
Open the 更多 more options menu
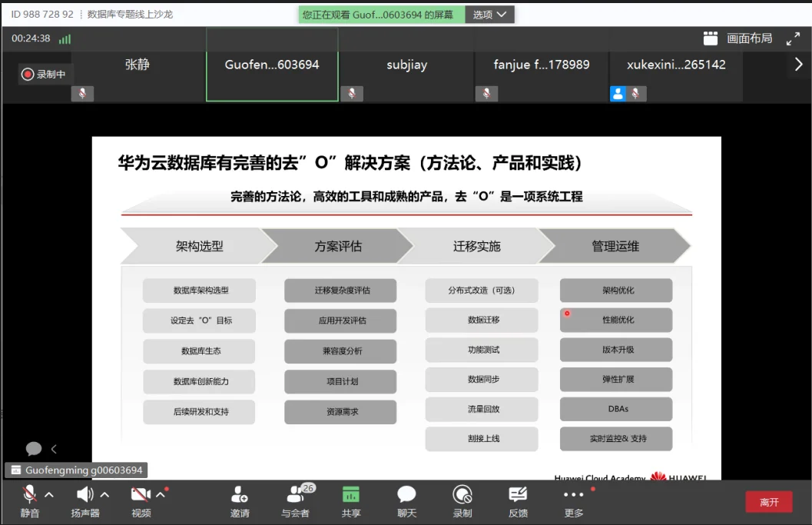pos(573,495)
